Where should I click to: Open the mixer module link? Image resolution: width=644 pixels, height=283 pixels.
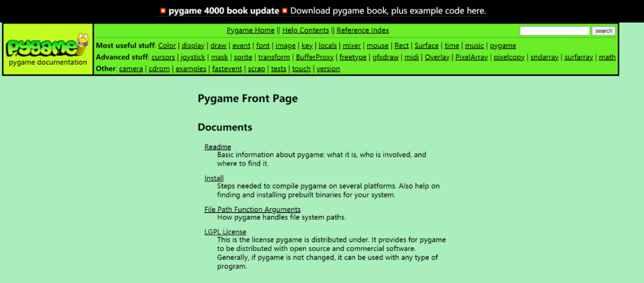352,45
